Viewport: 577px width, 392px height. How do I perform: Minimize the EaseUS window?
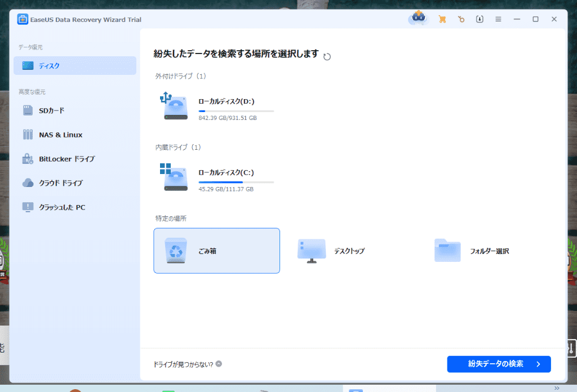pos(517,19)
